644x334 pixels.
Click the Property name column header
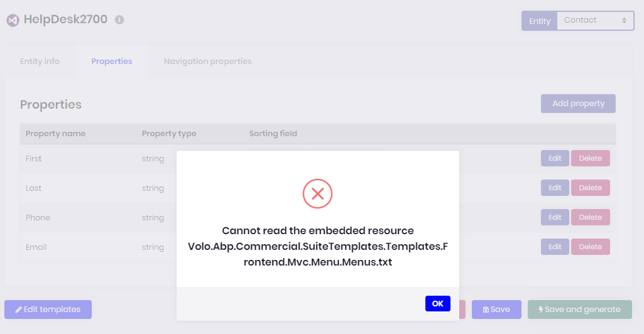55,134
